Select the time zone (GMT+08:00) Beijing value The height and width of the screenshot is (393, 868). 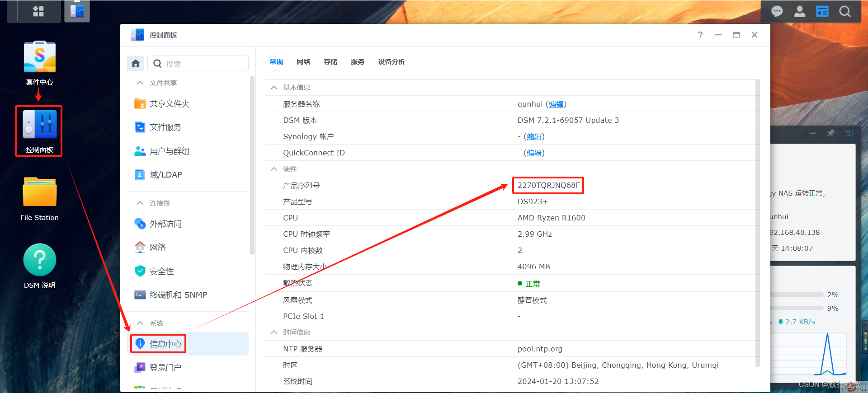pos(618,365)
